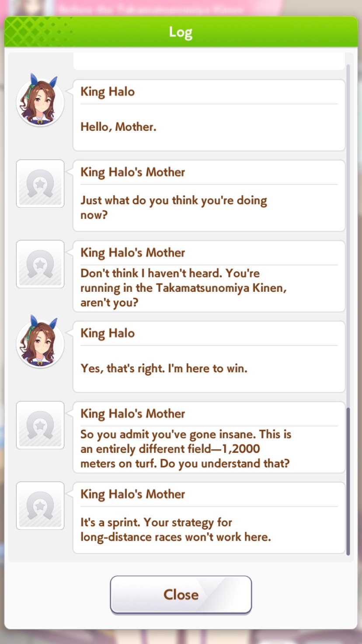Click the partially visible log entry at top
Viewport: 362px width, 644px height.
pos(209,61)
